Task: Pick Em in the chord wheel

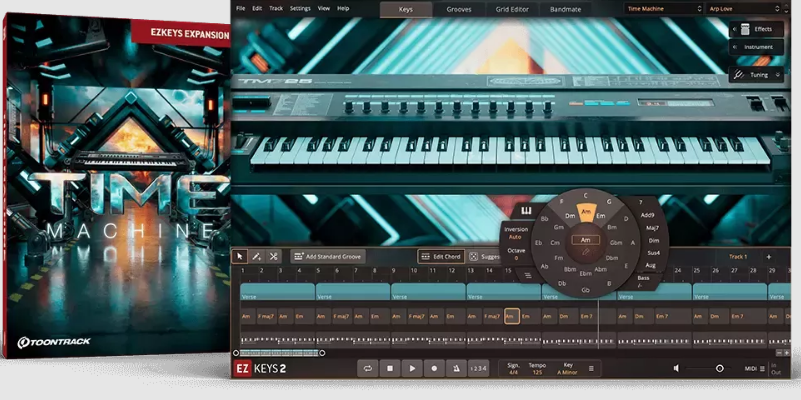Action: [x=601, y=216]
